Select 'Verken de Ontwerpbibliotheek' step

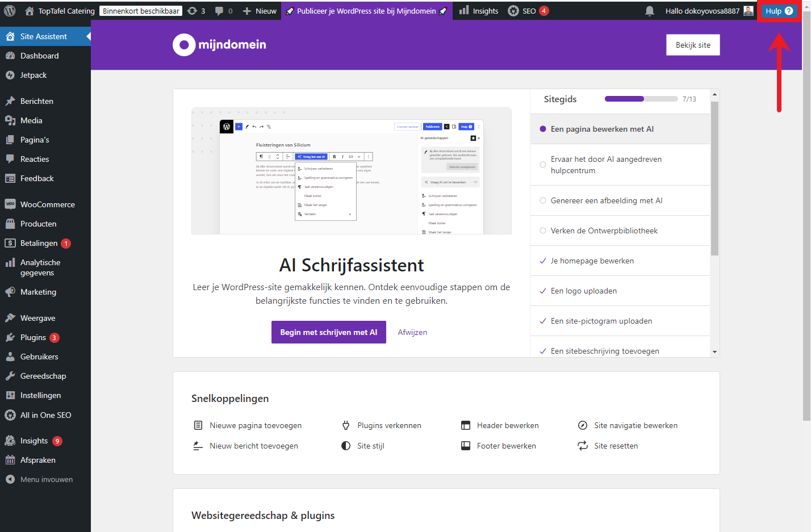[604, 231]
